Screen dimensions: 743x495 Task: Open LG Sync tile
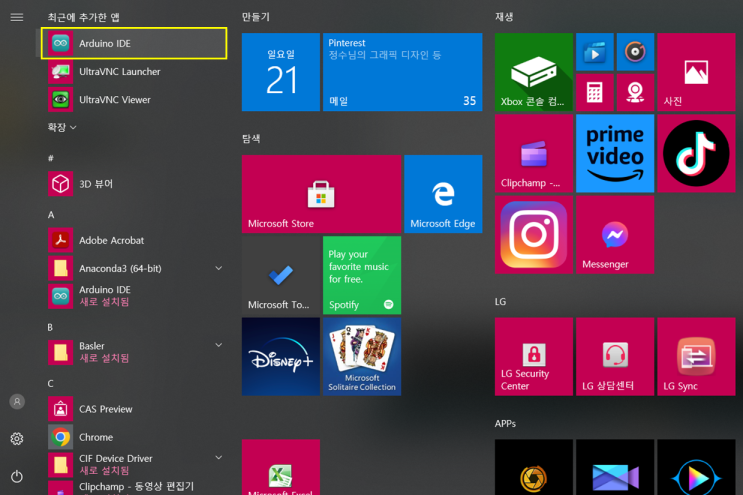coord(696,357)
